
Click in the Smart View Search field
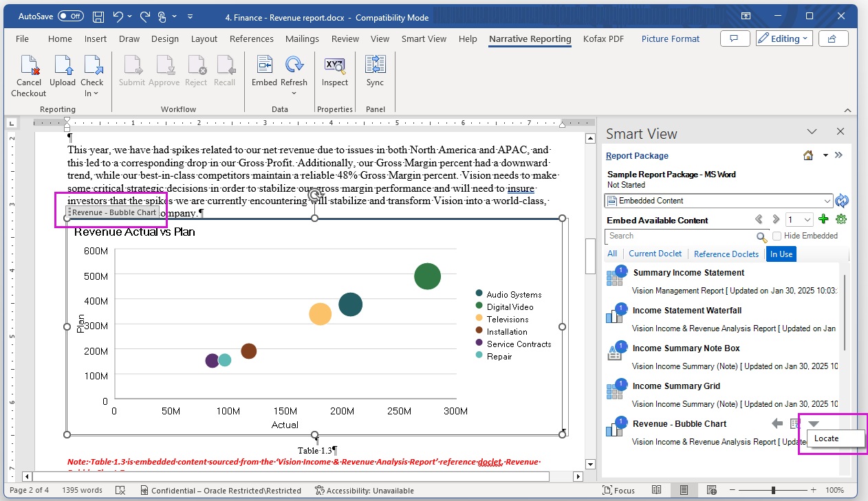681,236
